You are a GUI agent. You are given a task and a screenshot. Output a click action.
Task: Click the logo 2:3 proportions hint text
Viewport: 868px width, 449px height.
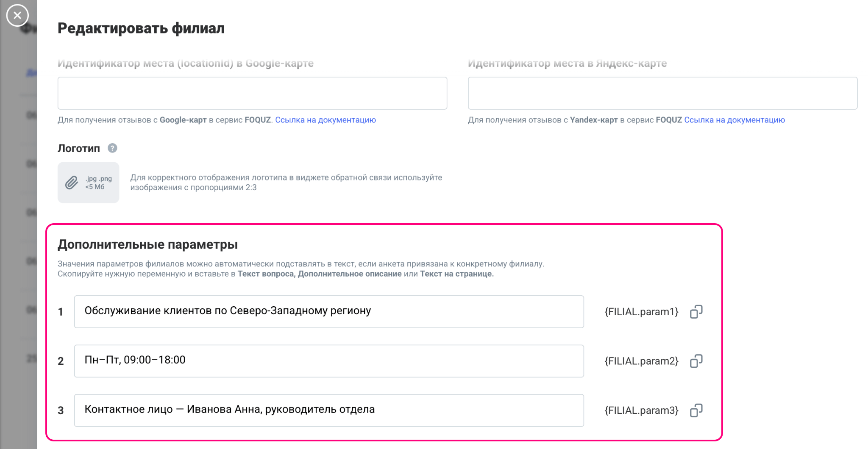click(286, 183)
